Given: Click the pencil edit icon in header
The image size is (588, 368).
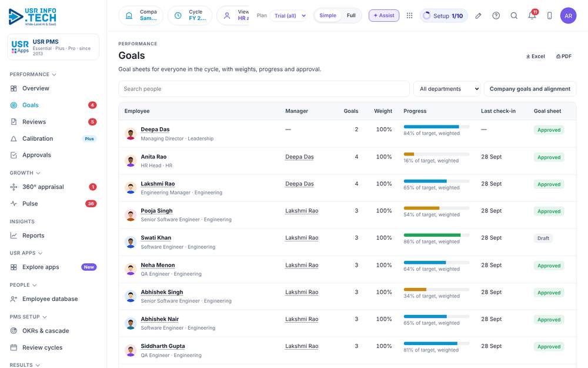Looking at the screenshot, I should point(478,16).
